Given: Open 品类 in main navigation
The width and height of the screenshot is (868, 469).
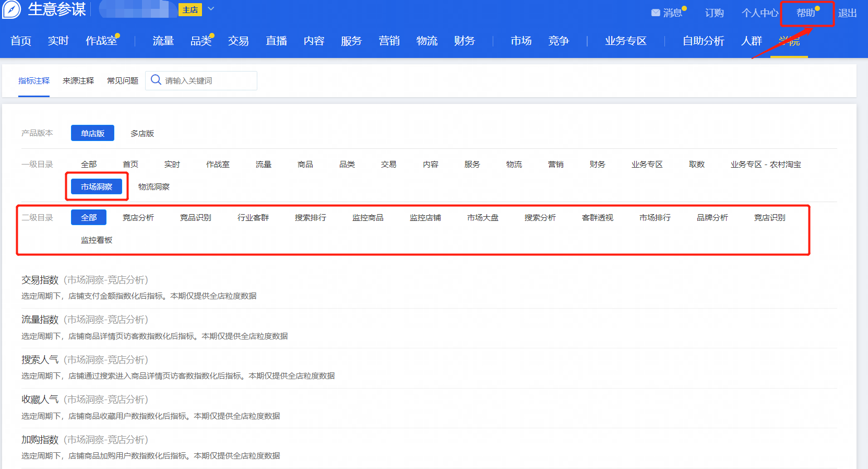Looking at the screenshot, I should click(201, 41).
